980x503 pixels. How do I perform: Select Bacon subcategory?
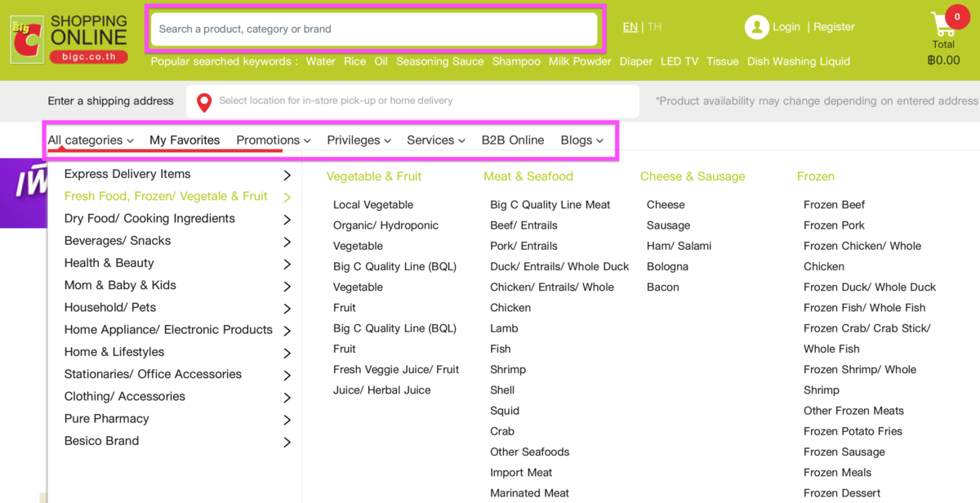click(663, 287)
